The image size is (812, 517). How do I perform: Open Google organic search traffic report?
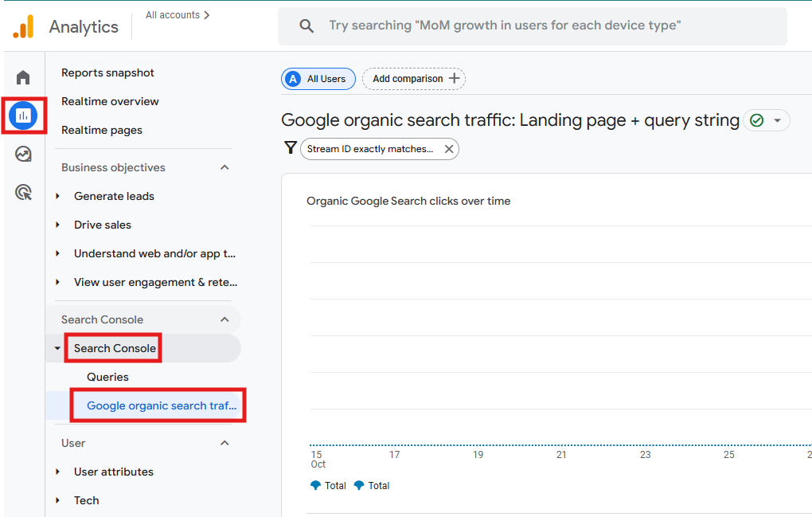tap(161, 405)
